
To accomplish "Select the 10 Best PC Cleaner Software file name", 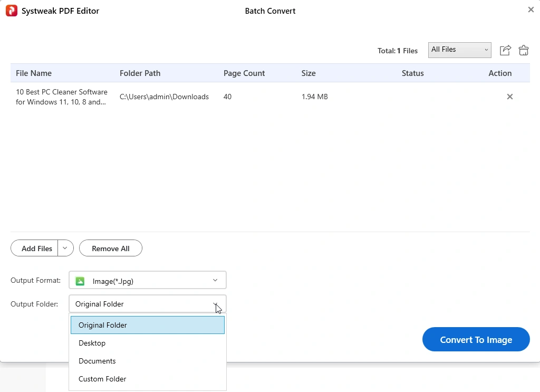I will [x=62, y=97].
